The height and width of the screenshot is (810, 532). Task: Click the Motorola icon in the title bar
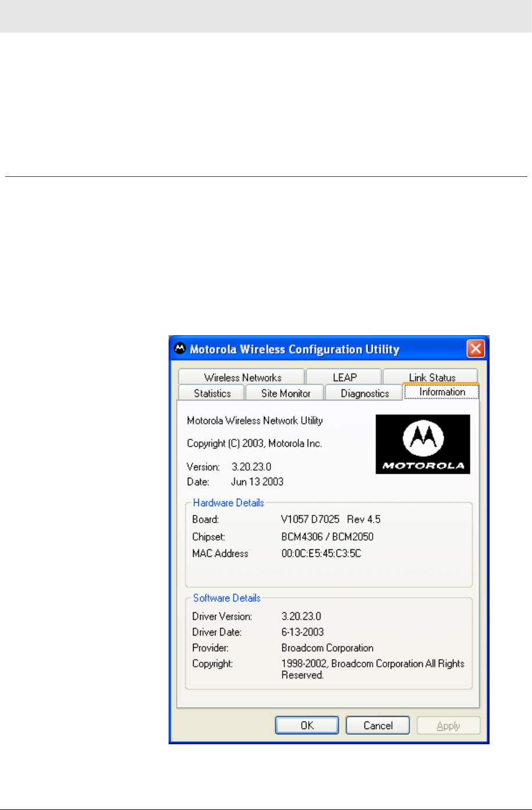click(x=180, y=349)
